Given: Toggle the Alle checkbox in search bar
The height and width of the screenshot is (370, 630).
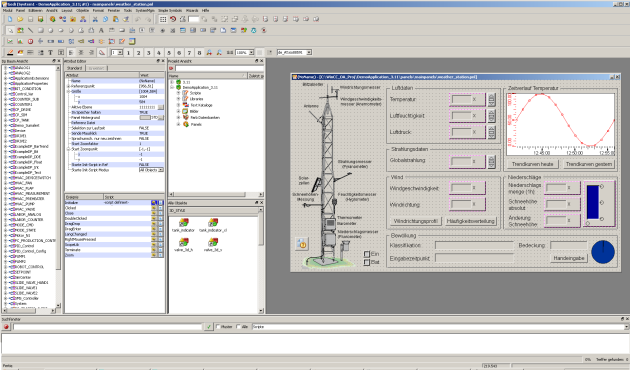Looking at the screenshot, I should click(x=239, y=327).
